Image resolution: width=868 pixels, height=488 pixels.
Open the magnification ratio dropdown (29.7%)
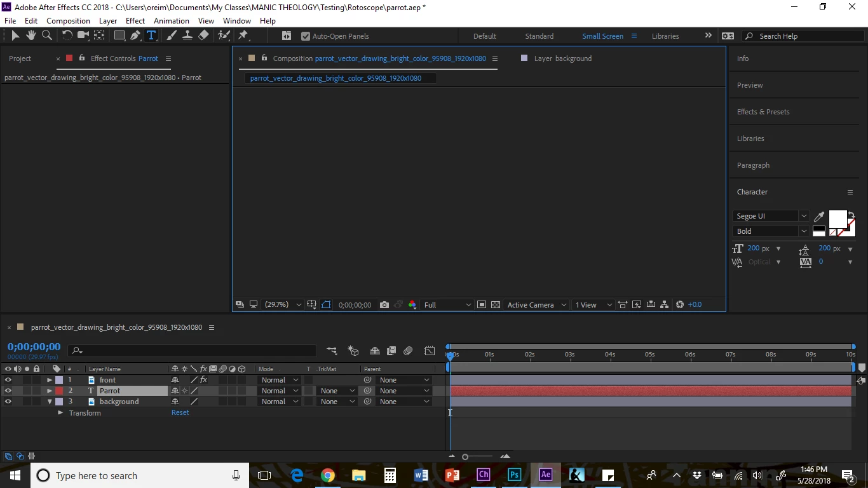click(x=282, y=305)
